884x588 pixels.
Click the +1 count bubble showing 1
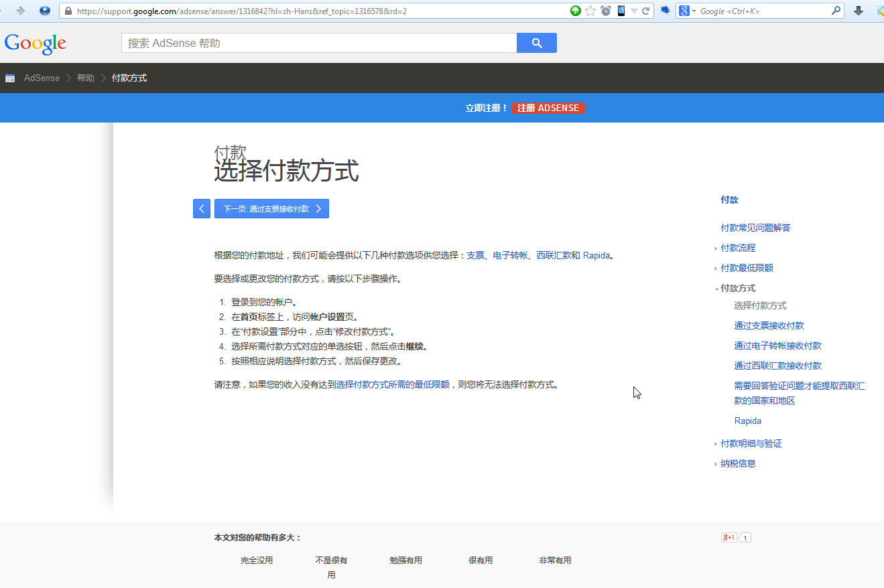745,537
